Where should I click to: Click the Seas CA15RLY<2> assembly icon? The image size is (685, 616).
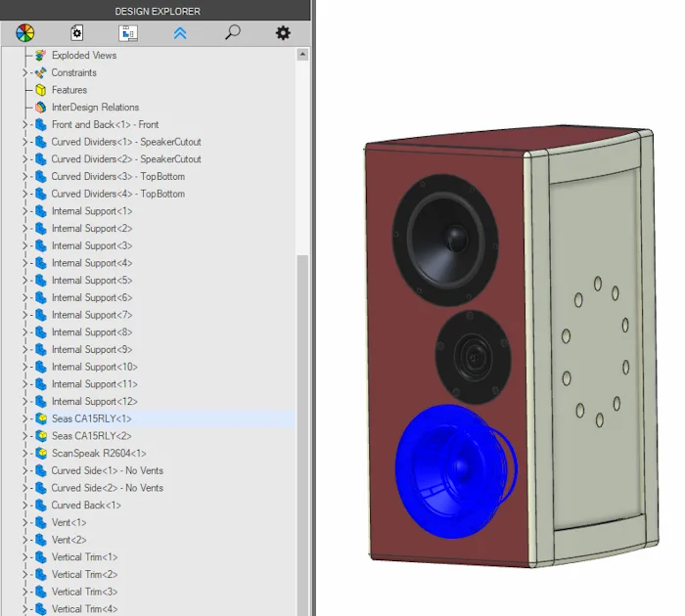(x=41, y=436)
